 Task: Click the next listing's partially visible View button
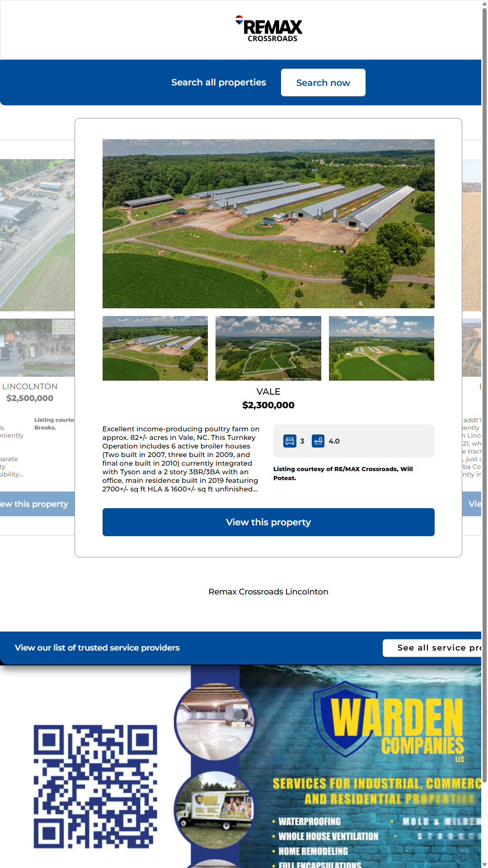coord(473,504)
